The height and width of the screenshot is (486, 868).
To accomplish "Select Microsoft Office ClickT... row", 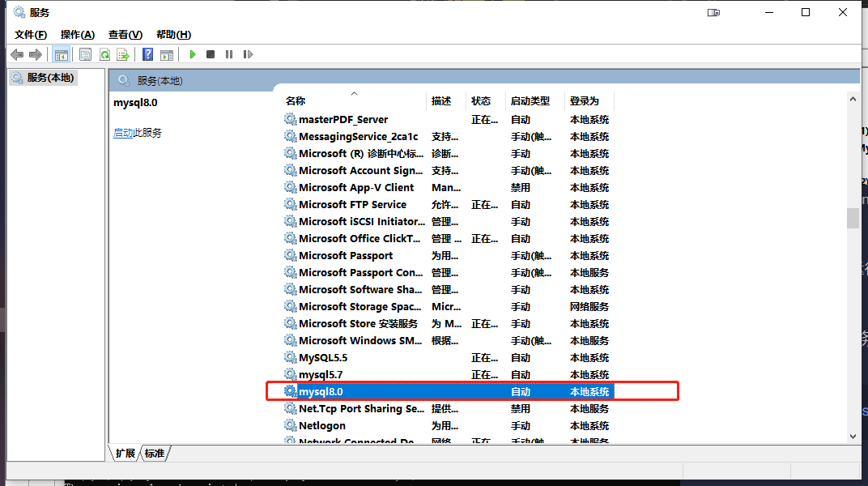I will point(449,239).
